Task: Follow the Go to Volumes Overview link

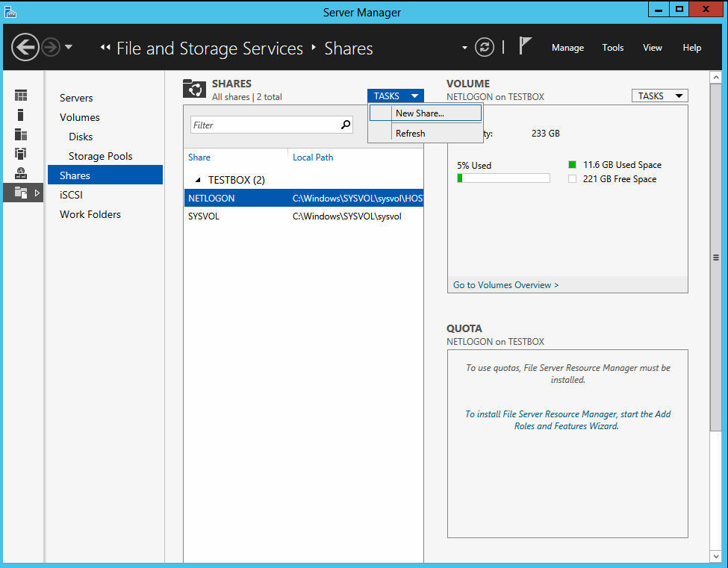Action: point(505,284)
